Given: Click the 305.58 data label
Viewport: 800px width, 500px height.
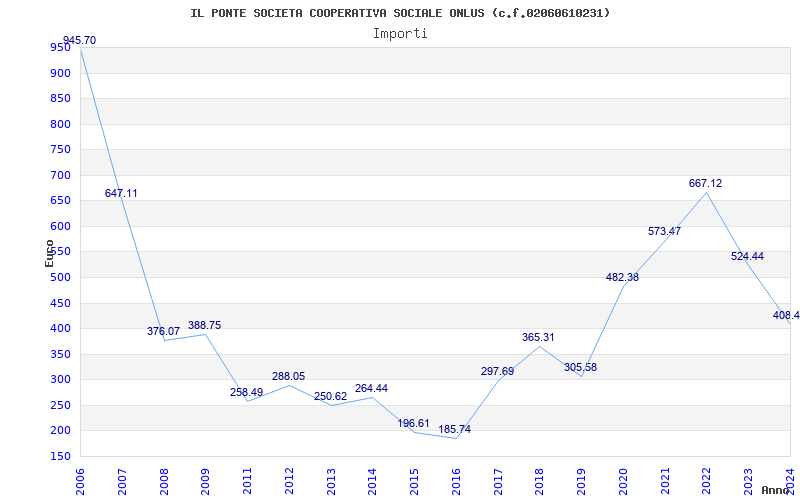Looking at the screenshot, I should point(580,367).
